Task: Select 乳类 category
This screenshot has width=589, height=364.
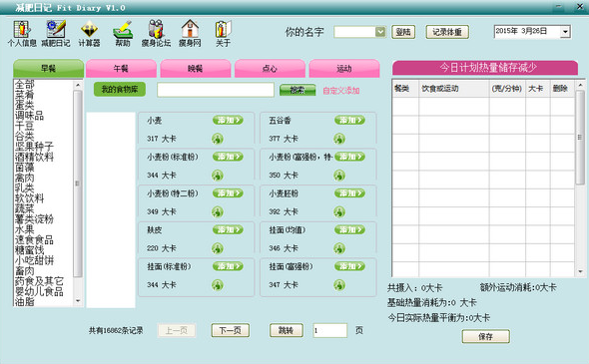Action: pyautogui.click(x=24, y=187)
